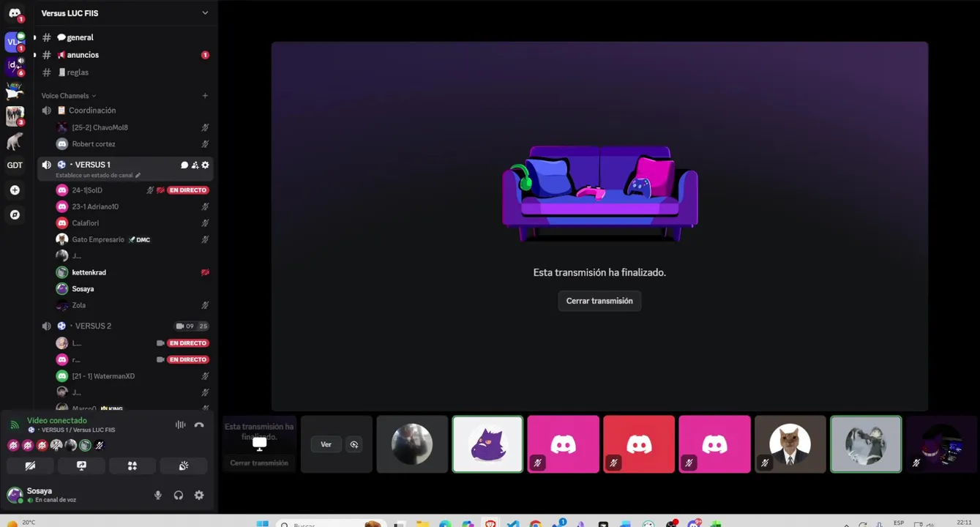The image size is (980, 527).
Task: Click Cerrar transmisión in small stream tile
Action: [x=259, y=463]
